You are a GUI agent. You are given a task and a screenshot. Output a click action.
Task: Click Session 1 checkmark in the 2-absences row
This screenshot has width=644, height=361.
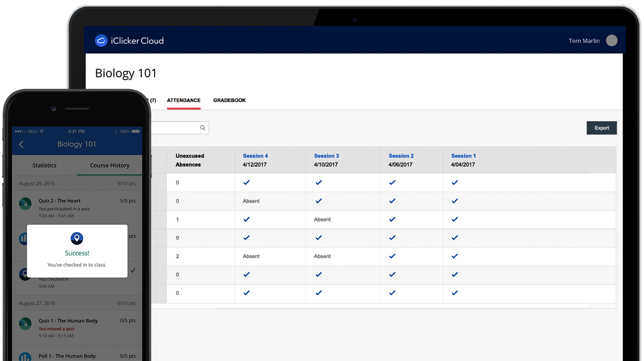pos(454,256)
